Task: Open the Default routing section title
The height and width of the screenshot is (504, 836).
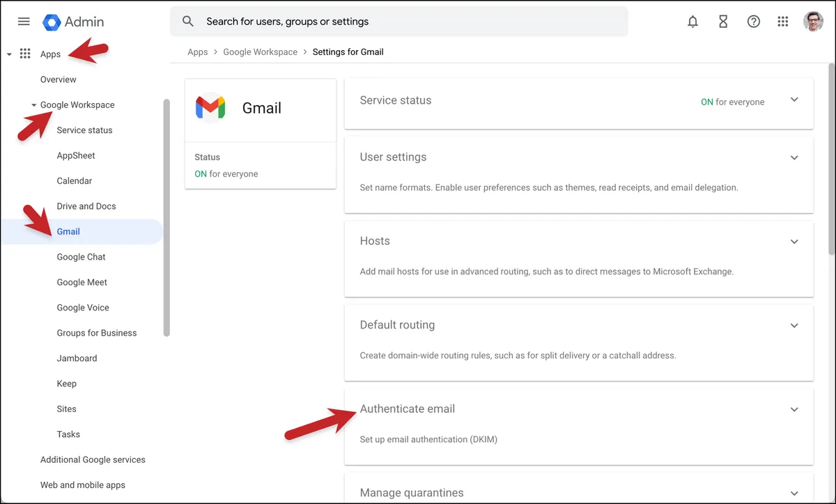Action: (x=397, y=325)
